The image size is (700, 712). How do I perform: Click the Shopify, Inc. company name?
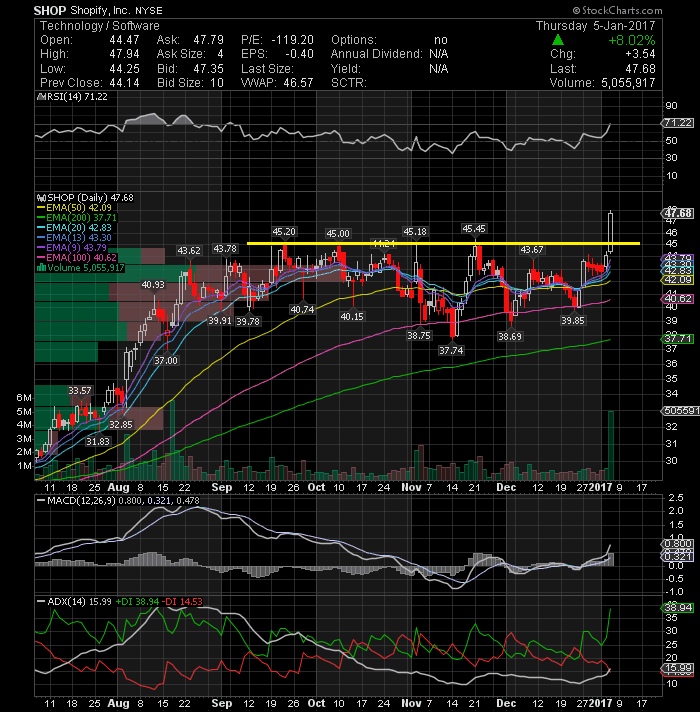pyautogui.click(x=100, y=10)
